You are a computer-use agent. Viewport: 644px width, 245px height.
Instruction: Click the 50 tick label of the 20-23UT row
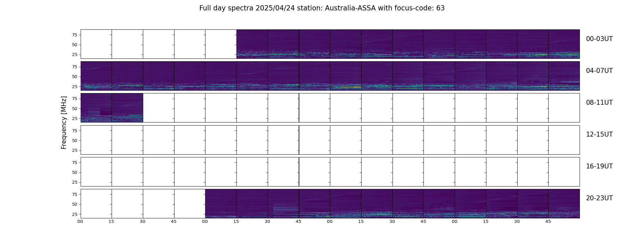[x=75, y=204]
